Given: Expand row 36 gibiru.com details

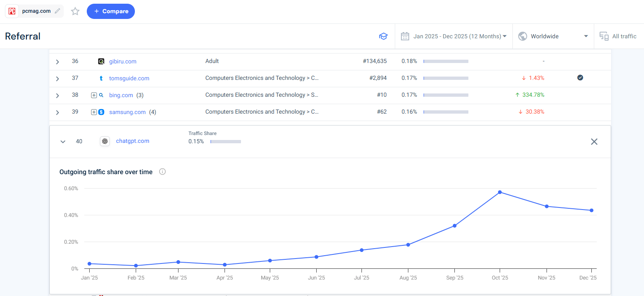Looking at the screenshot, I should point(57,61).
